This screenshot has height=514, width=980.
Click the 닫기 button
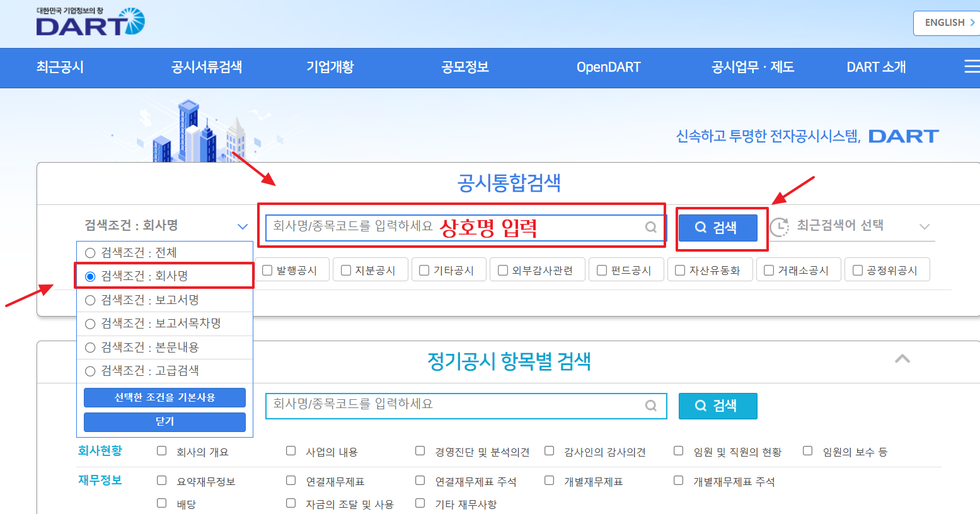pyautogui.click(x=164, y=422)
